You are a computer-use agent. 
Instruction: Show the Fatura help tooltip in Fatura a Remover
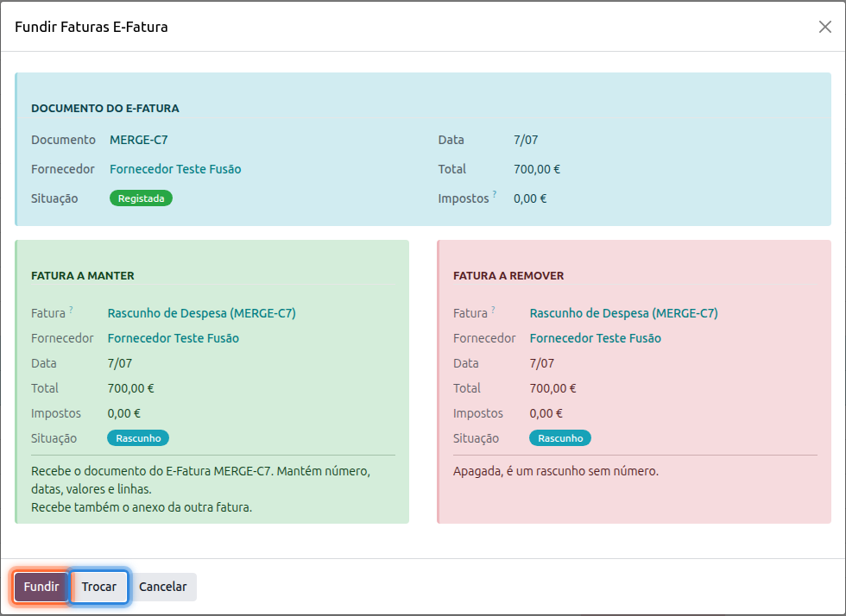[493, 310]
